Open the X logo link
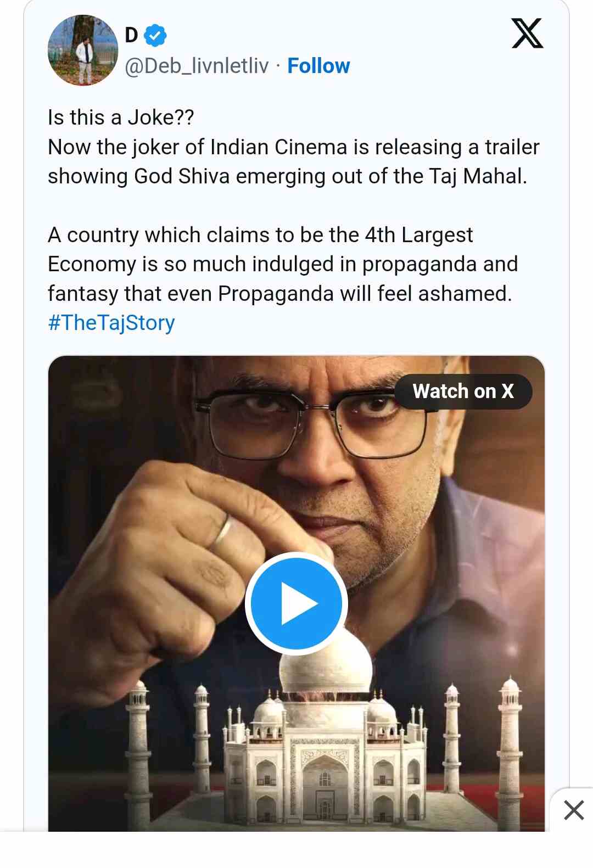The height and width of the screenshot is (868, 593). tap(527, 33)
